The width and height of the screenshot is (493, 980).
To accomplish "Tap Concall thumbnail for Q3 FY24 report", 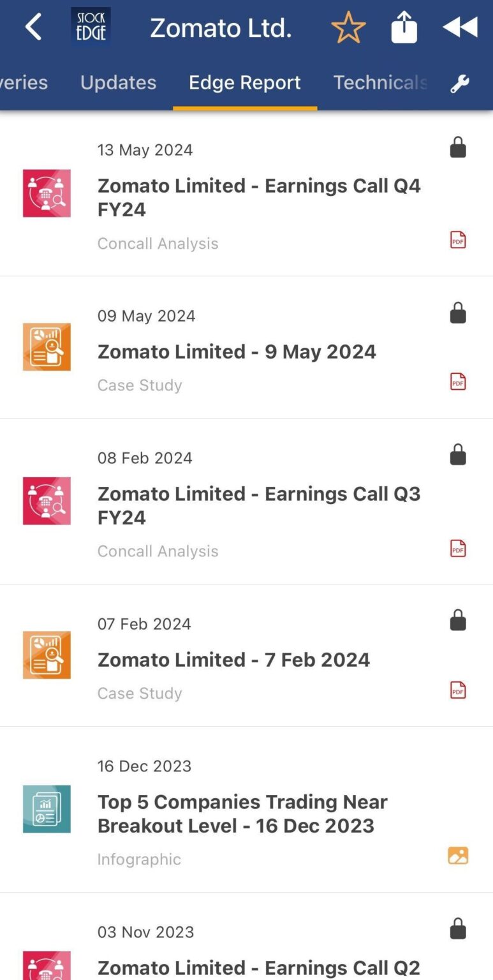I will [x=47, y=501].
